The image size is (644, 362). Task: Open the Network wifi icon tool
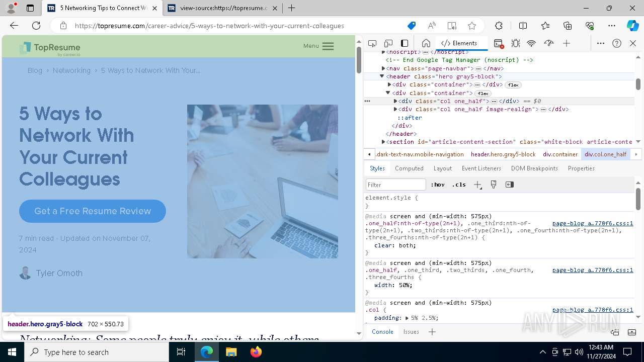pyautogui.click(x=531, y=43)
